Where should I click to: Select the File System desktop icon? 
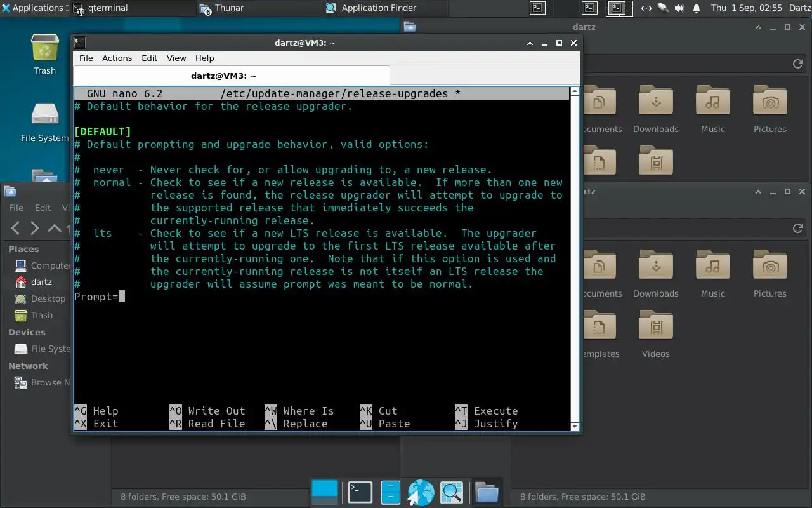45,122
